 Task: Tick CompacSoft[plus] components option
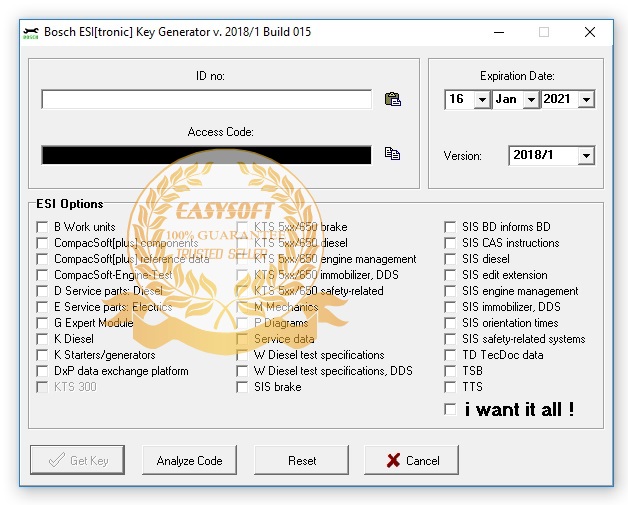coord(42,243)
